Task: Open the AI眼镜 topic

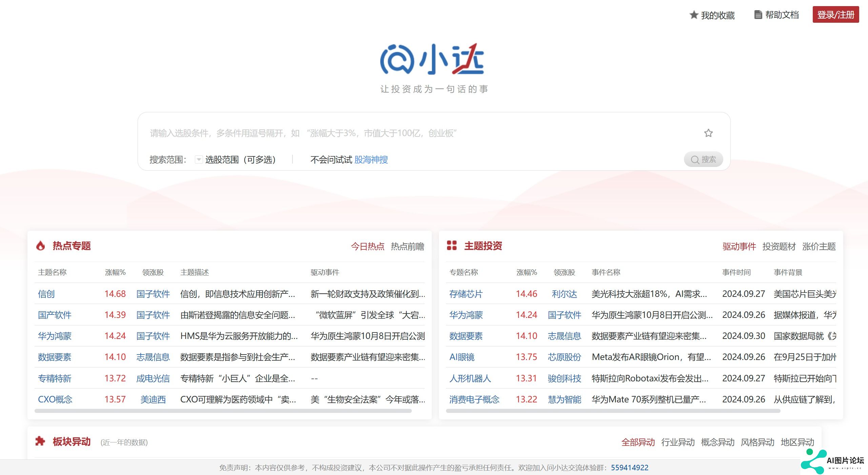Action: point(462,357)
